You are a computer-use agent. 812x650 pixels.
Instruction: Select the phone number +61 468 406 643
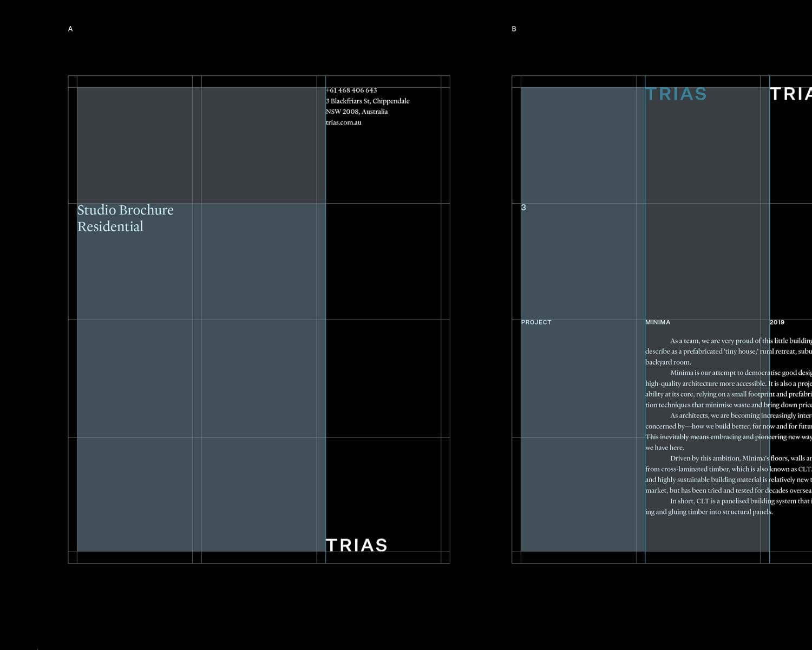(352, 90)
